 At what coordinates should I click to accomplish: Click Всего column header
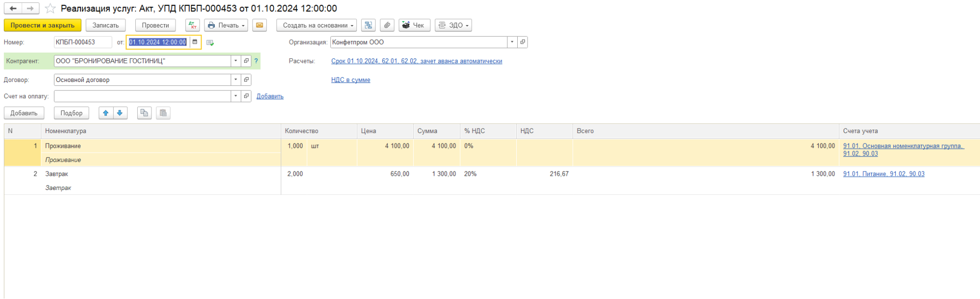point(706,131)
